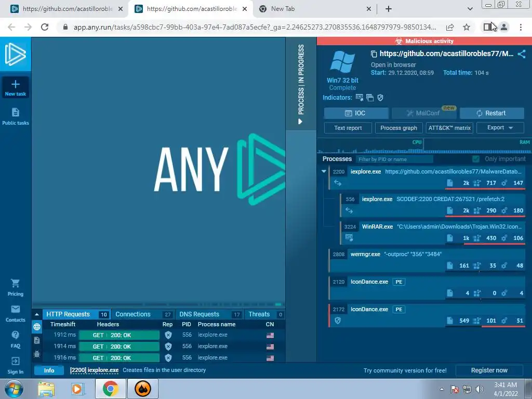Click the CPU usage graph
This screenshot has height=399, width=532.
(370, 146)
